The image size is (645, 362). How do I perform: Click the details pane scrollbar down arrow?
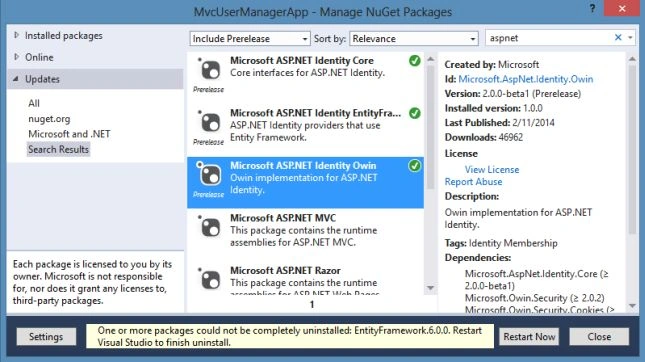[x=632, y=306]
